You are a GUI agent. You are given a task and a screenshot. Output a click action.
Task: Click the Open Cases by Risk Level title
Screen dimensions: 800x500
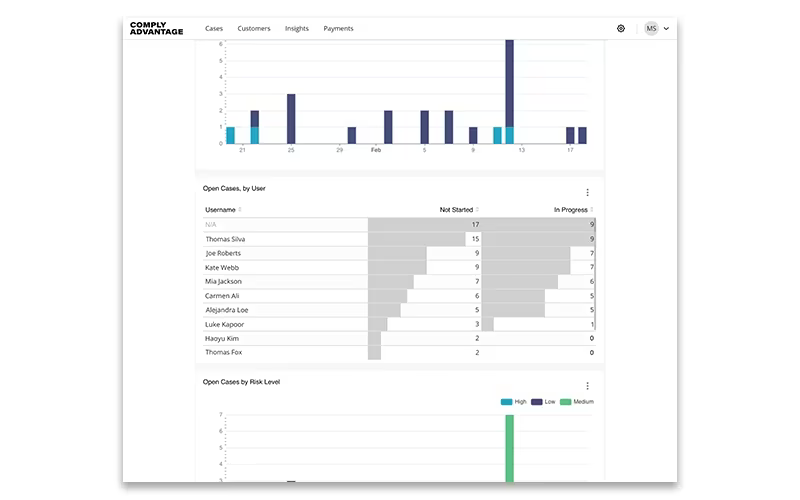(x=241, y=382)
